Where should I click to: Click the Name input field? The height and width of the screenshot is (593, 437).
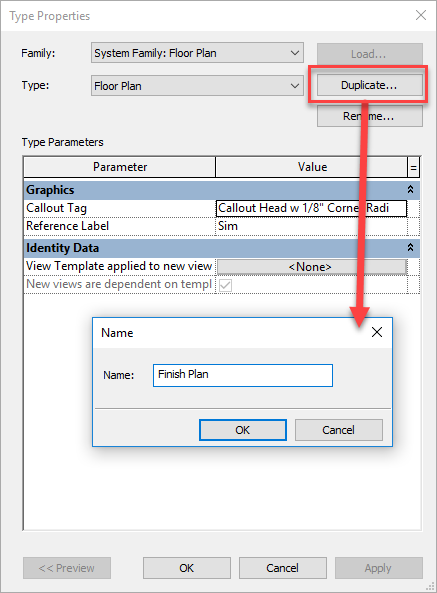coord(243,375)
